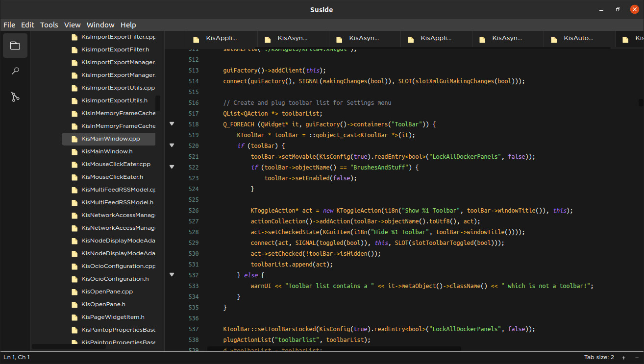Click the file icon on the KisAuto tab

point(554,39)
